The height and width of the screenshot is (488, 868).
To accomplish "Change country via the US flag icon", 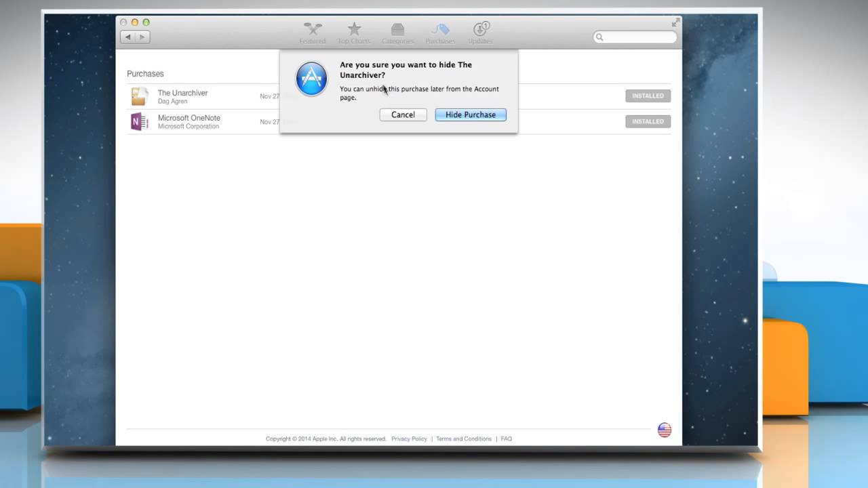I will (x=665, y=430).
